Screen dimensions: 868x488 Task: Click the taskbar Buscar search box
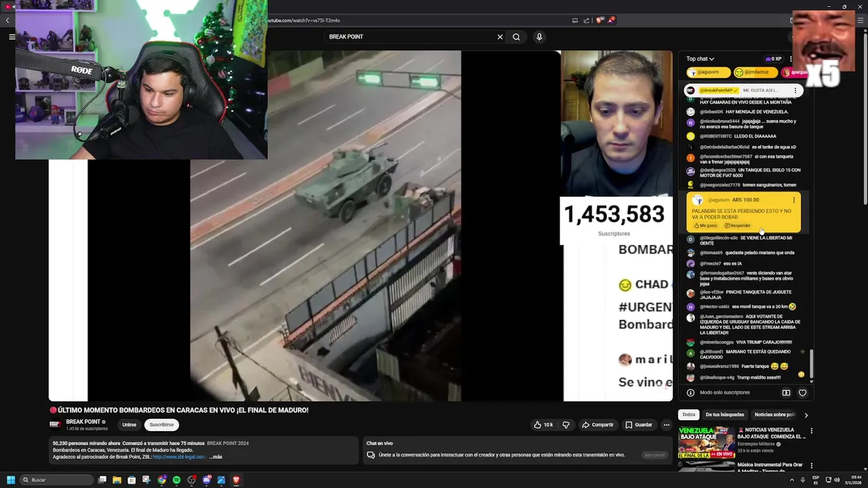tap(57, 480)
